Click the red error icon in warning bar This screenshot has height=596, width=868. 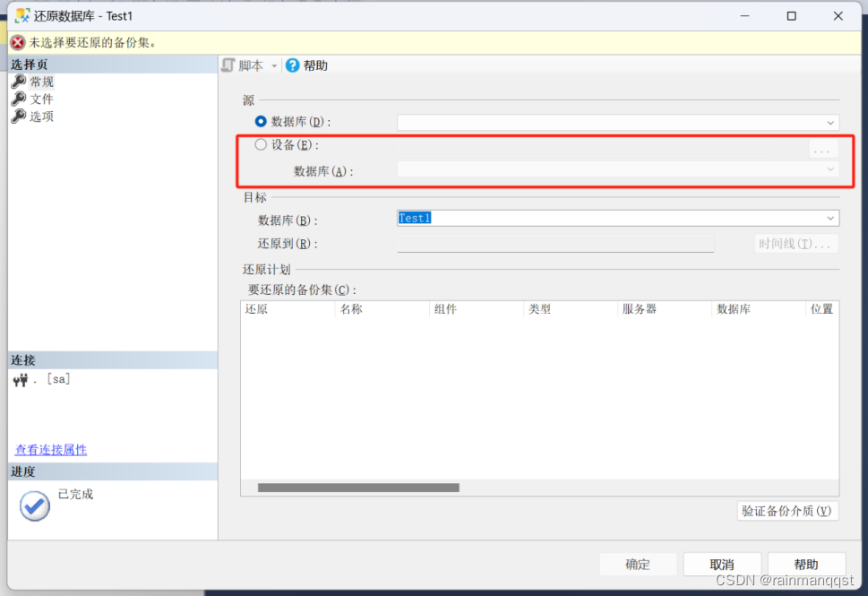coord(18,42)
